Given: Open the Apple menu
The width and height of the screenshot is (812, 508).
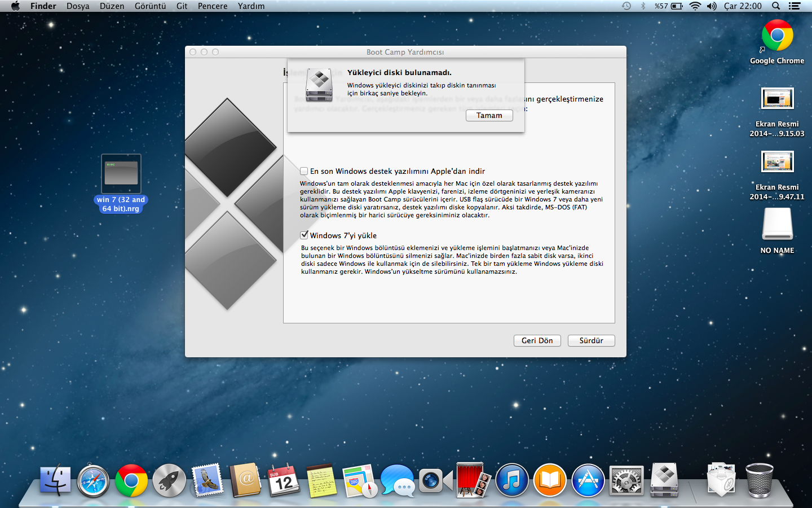Looking at the screenshot, I should pyautogui.click(x=15, y=6).
